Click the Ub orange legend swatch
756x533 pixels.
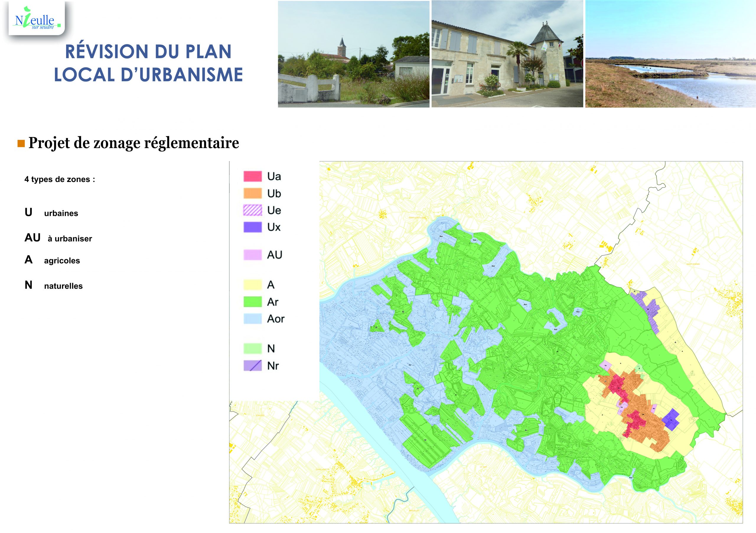click(x=252, y=193)
